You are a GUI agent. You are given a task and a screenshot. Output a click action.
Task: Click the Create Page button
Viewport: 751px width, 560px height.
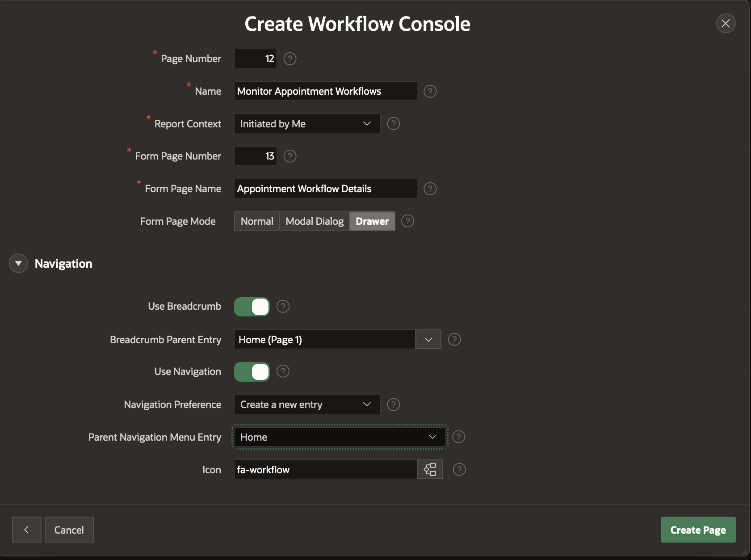(x=698, y=530)
